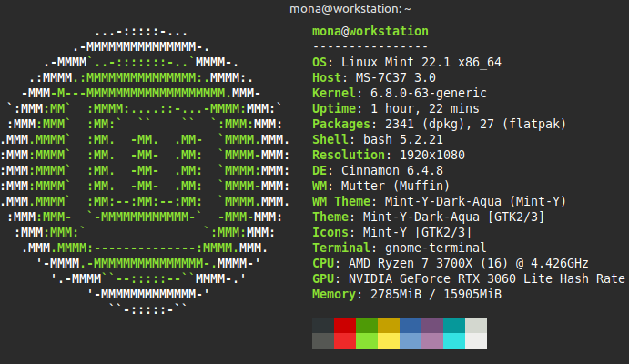Click the Linux Mint ASCII art logo
This screenshot has height=364, width=629.
click(x=145, y=170)
